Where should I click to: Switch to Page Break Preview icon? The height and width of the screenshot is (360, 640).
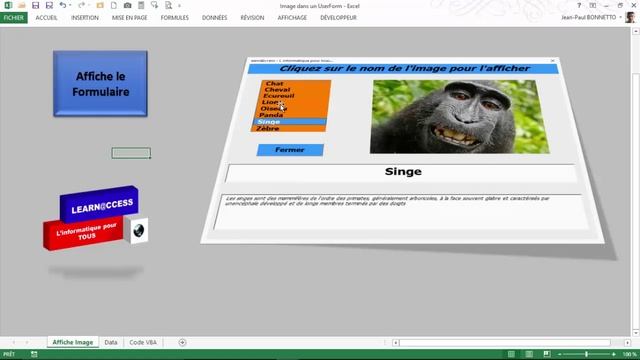pyautogui.click(x=547, y=354)
